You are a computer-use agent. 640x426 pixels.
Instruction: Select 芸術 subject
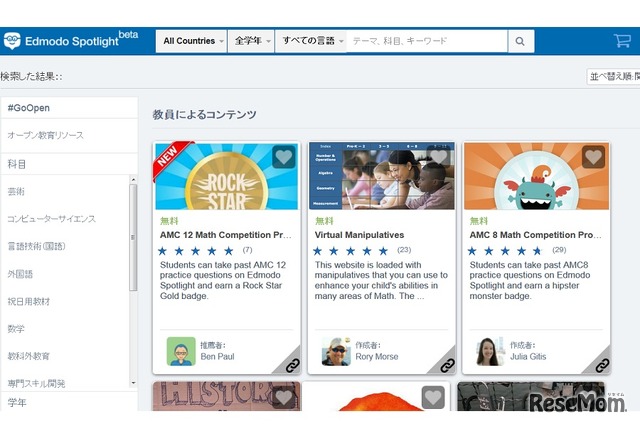16,191
